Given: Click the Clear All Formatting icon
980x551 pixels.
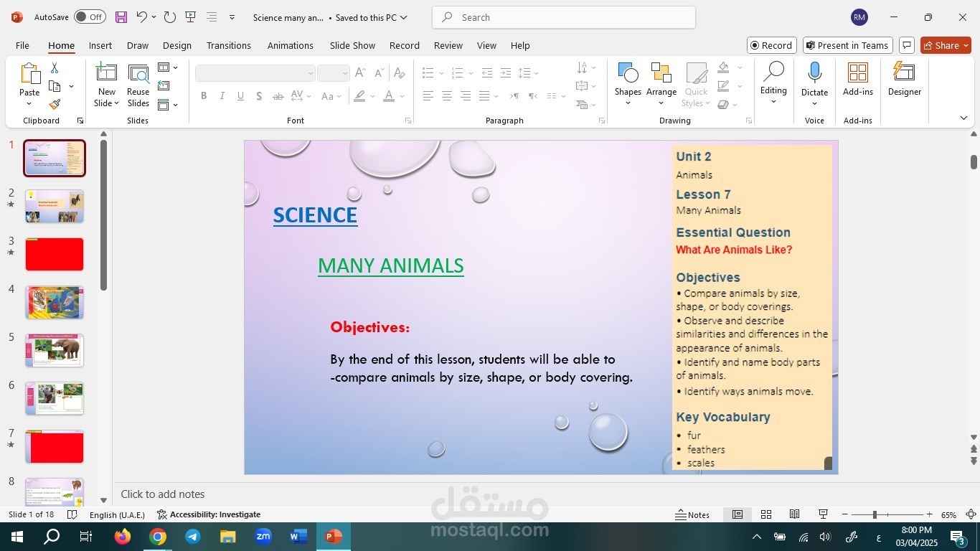Looking at the screenshot, I should 400,73.
